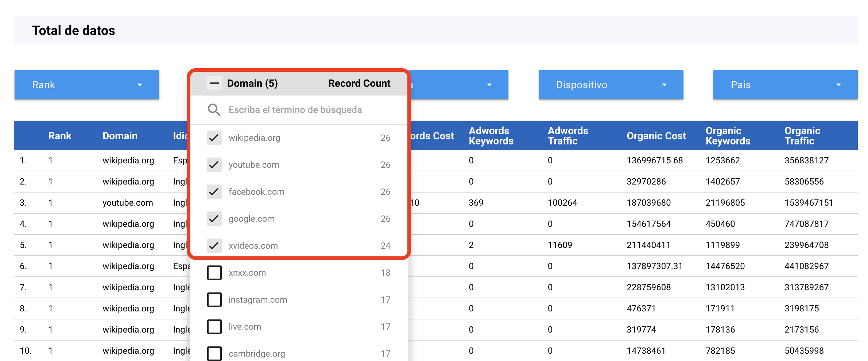Screen dimensions: 868x361
Task: Uncheck youtube.com in the domain list
Action: pyautogui.click(x=214, y=165)
